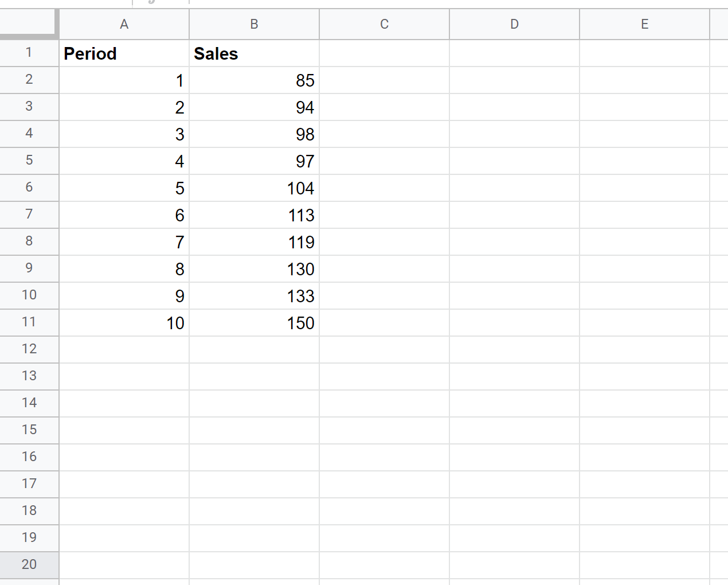Image resolution: width=728 pixels, height=585 pixels.
Task: Select row 15 header
Action: (29, 430)
